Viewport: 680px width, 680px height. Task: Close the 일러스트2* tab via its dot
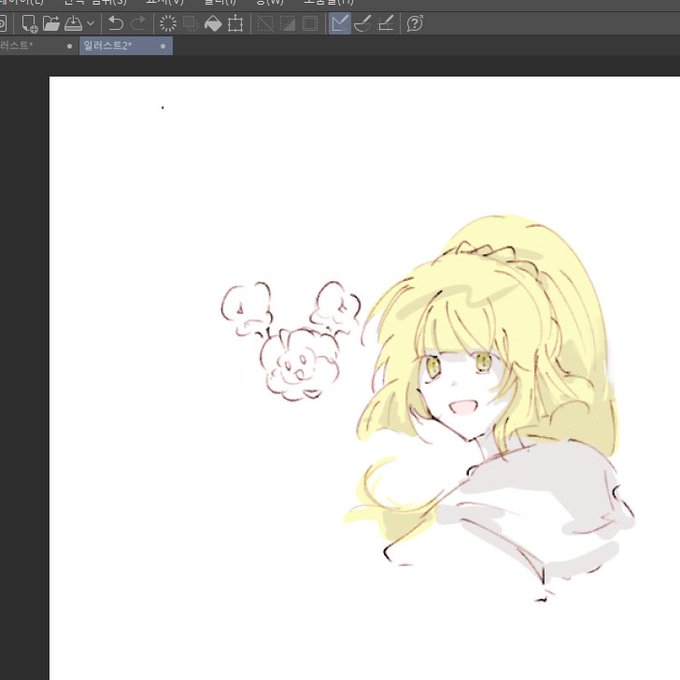click(163, 46)
